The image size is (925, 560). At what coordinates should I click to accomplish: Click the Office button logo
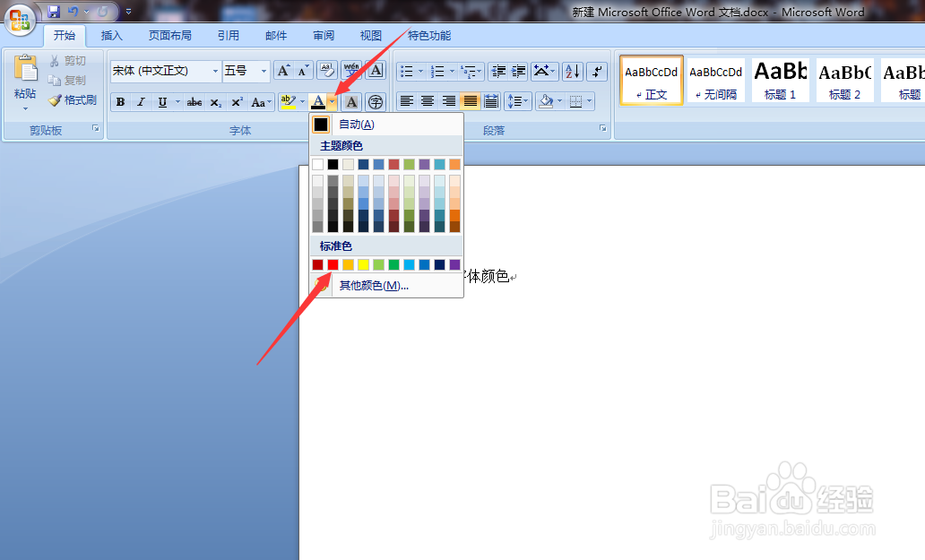click(x=20, y=21)
